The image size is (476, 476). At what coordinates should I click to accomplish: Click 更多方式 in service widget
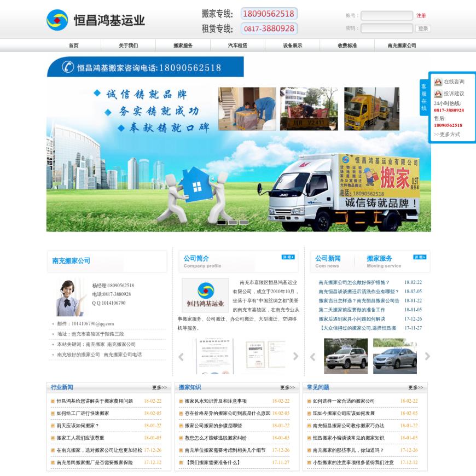pos(447,134)
